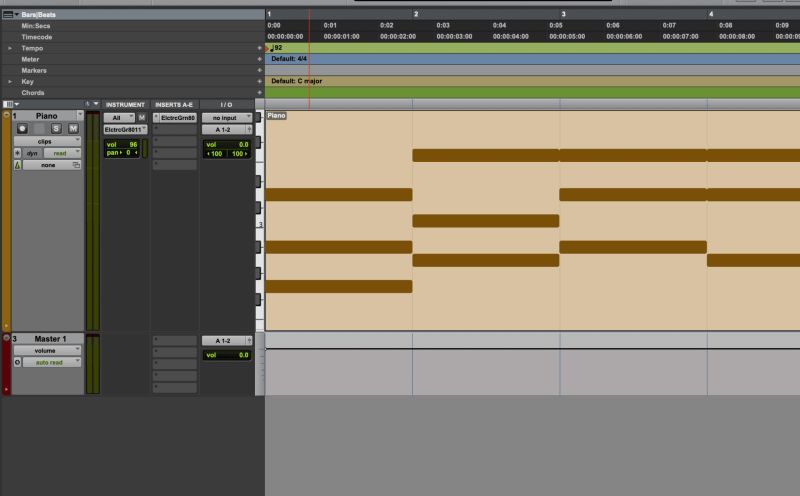The width and height of the screenshot is (800, 496).
Task: Select the Min:Secs ruler label
Action: tap(36, 26)
